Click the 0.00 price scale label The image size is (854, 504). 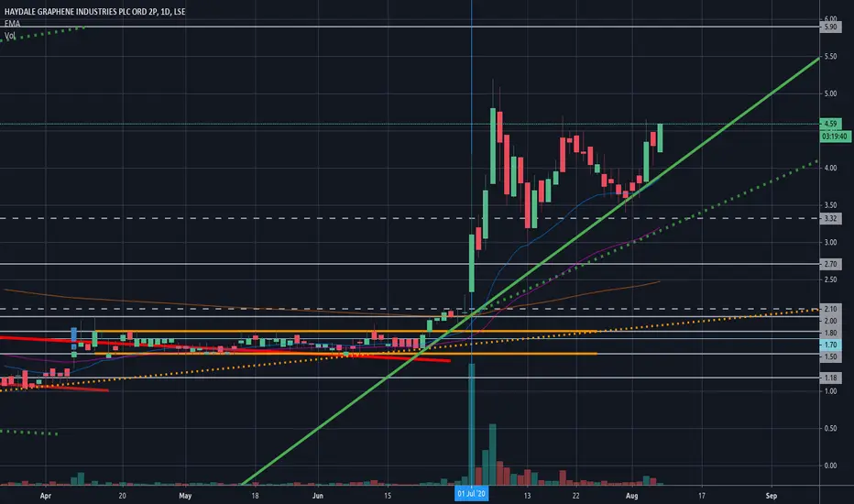[830, 466]
